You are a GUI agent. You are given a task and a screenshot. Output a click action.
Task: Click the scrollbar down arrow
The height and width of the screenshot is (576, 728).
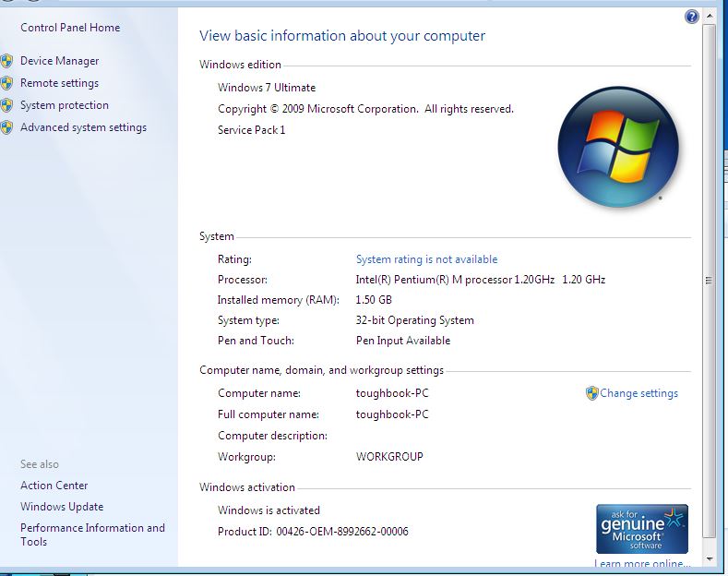[709, 558]
